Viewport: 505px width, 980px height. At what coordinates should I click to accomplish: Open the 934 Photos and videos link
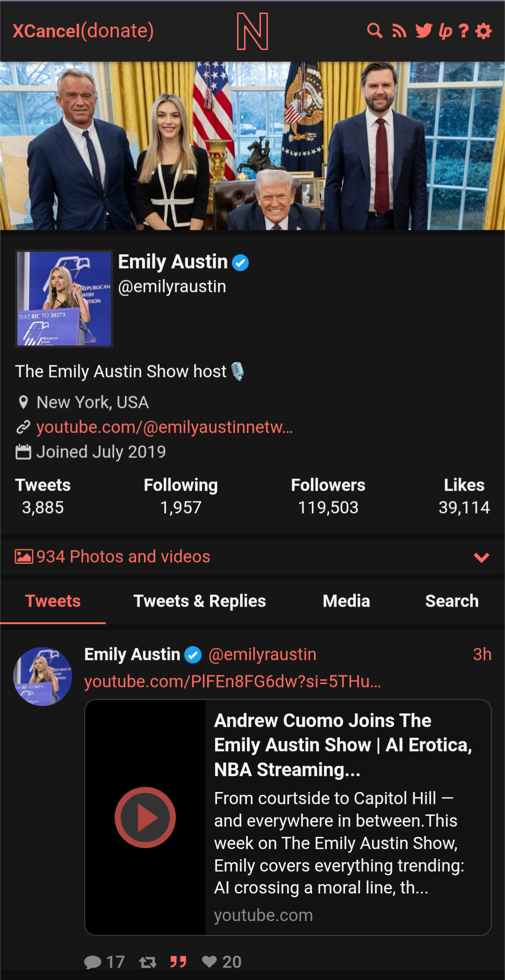click(x=113, y=557)
